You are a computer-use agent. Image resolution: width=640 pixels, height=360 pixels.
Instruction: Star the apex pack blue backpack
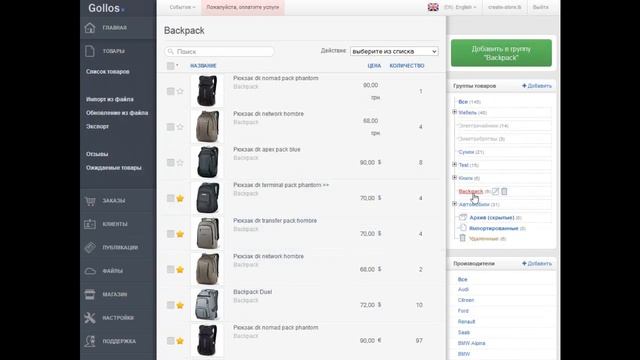(180, 163)
